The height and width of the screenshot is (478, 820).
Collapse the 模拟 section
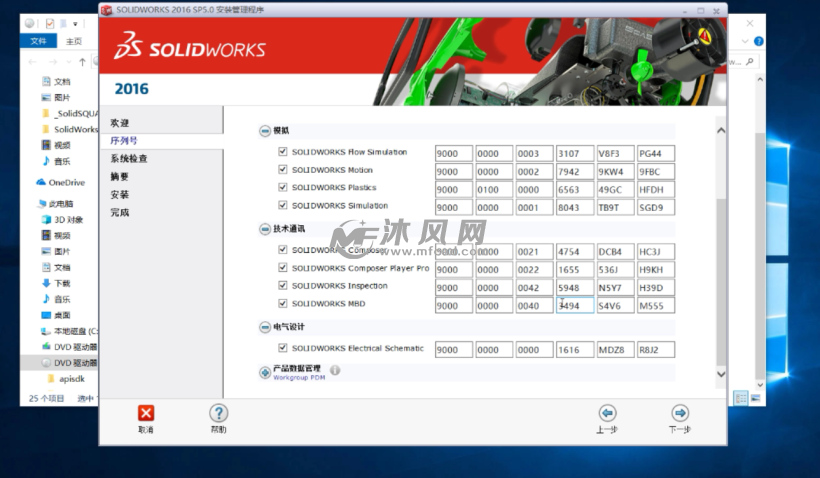pyautogui.click(x=265, y=131)
